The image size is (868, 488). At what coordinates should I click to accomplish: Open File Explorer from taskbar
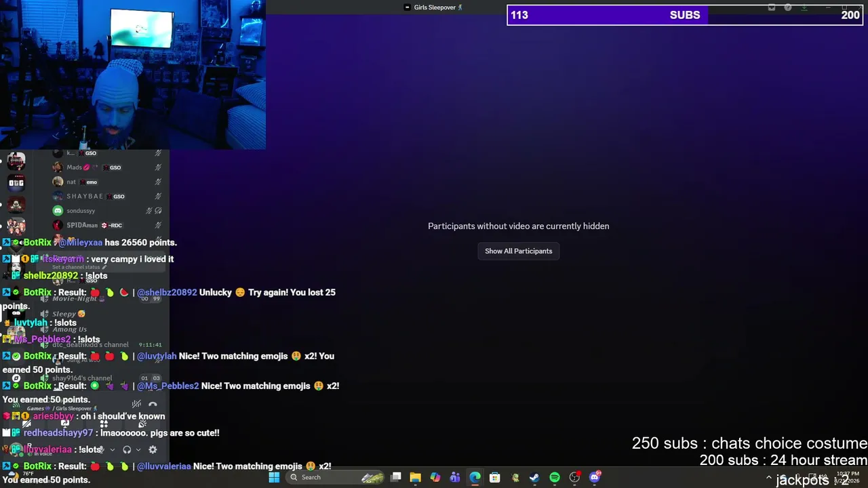pyautogui.click(x=416, y=477)
